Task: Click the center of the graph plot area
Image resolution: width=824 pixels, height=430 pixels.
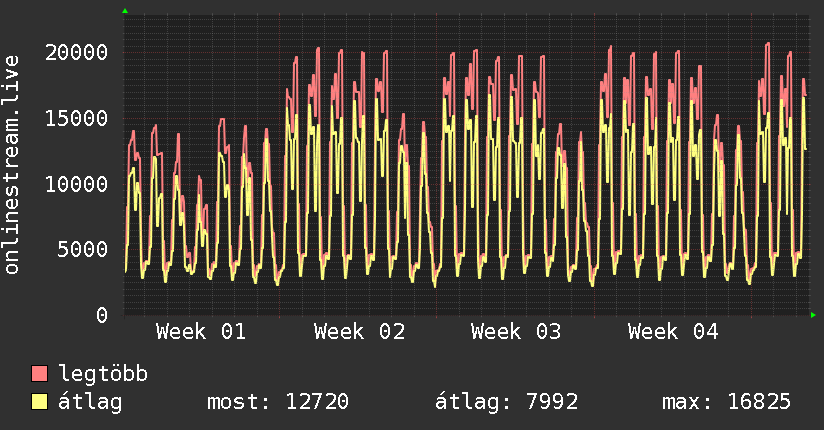Action: [x=465, y=164]
